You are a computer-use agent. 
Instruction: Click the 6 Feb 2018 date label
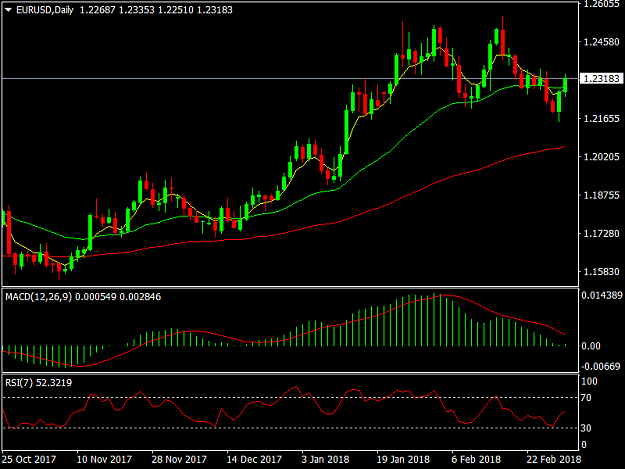pos(476,459)
